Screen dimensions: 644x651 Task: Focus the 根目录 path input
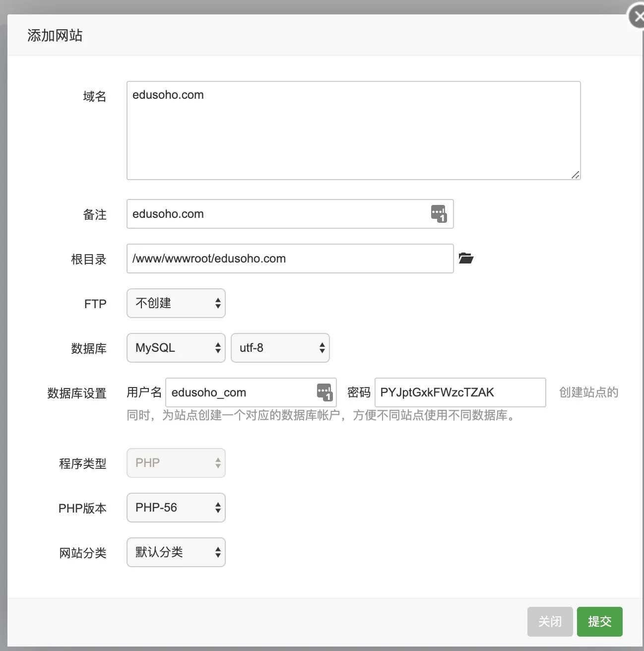point(290,259)
